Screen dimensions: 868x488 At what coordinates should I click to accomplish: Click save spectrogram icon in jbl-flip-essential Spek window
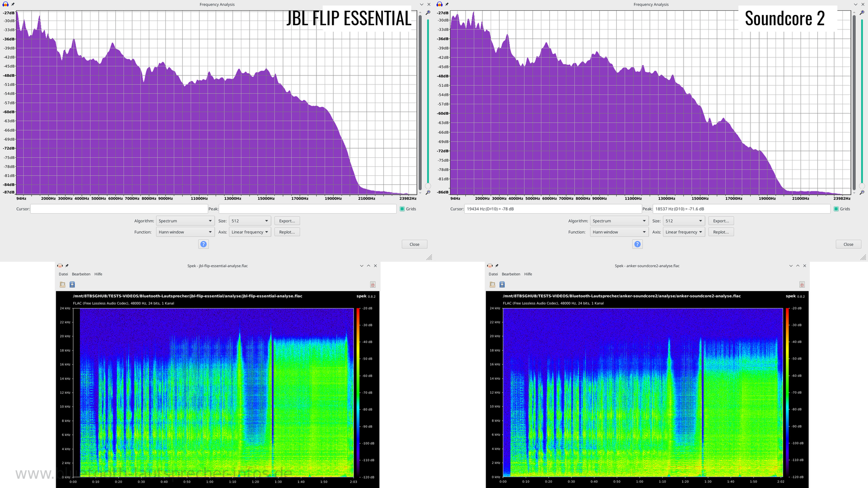click(72, 284)
